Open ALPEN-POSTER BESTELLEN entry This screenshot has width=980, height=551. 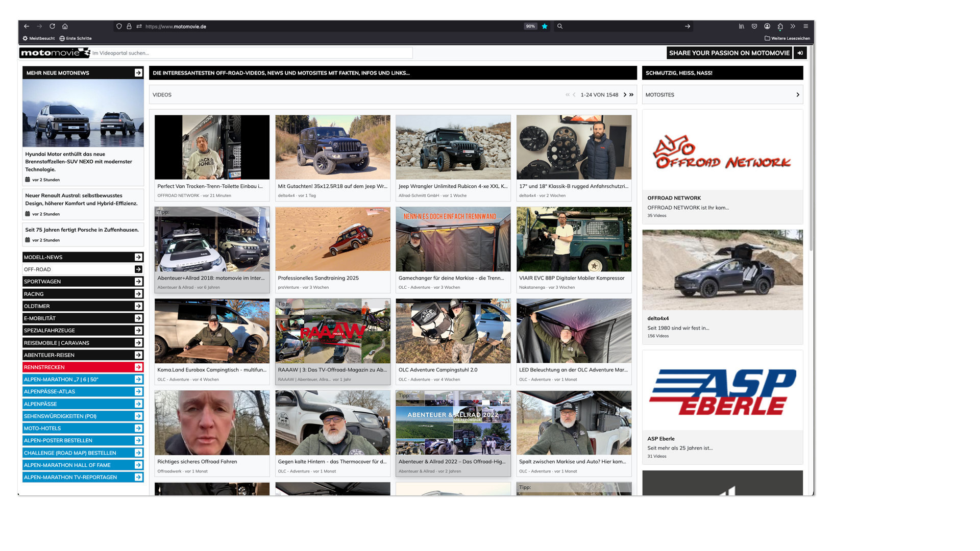83,441
